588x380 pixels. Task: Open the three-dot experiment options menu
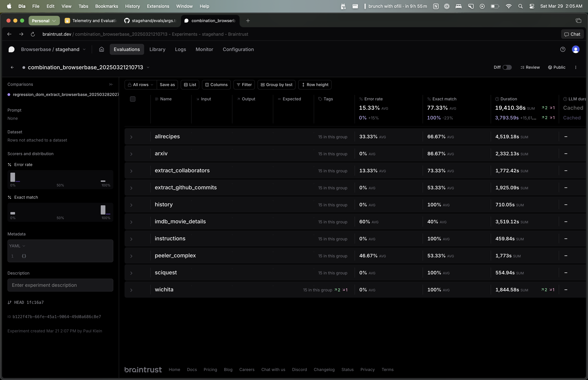click(576, 67)
